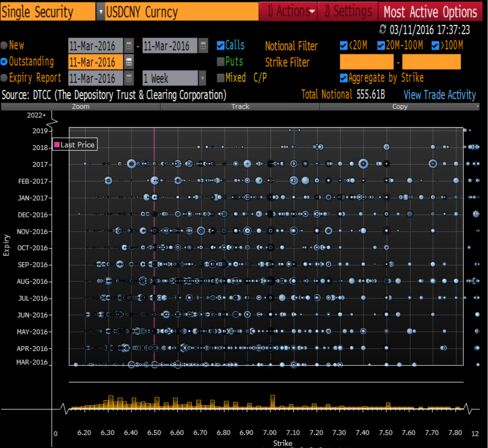Select the New radio button

pos(4,45)
